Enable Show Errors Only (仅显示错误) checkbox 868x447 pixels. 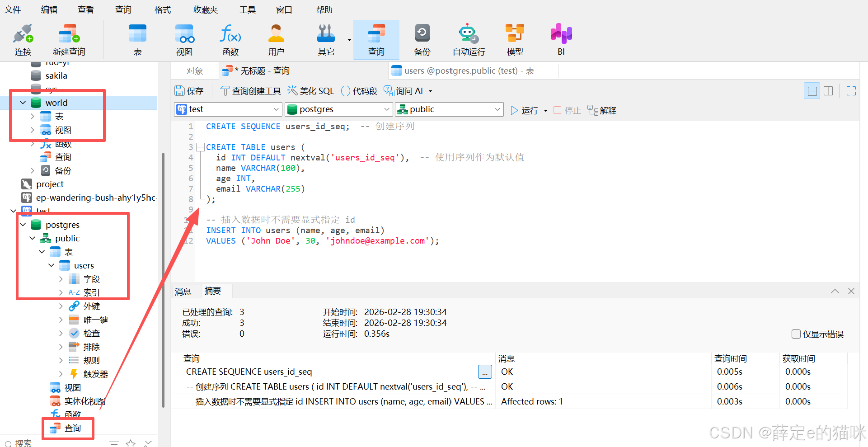(x=796, y=334)
